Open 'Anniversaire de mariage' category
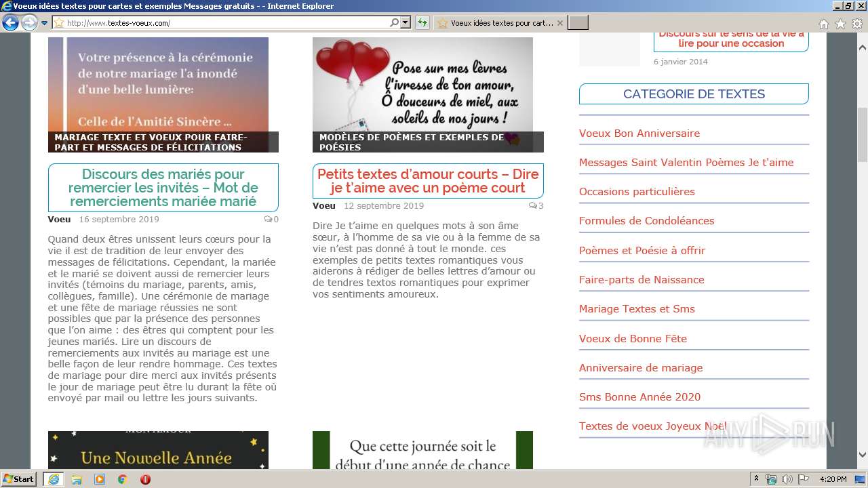 (x=641, y=368)
